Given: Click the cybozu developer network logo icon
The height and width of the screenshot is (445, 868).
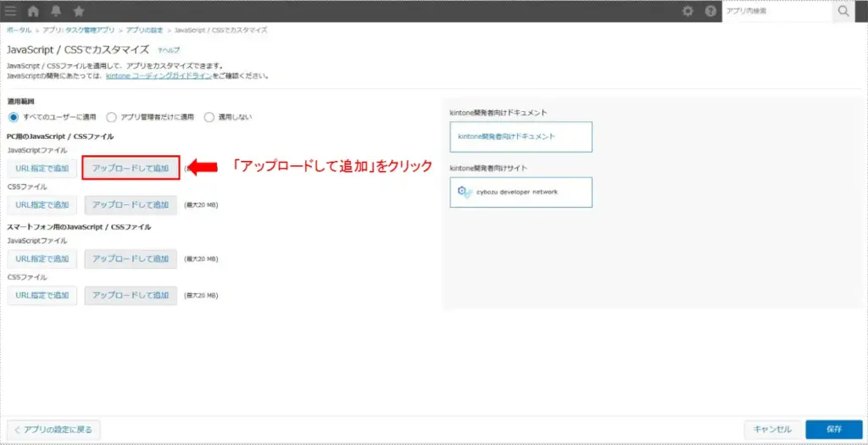Looking at the screenshot, I should pos(465,192).
